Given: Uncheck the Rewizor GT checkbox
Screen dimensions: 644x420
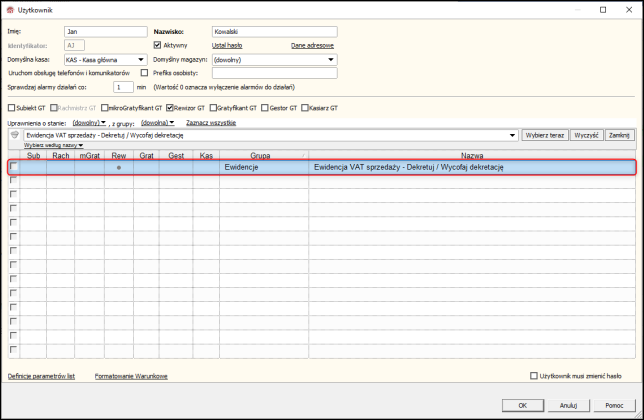Looking at the screenshot, I should click(170, 108).
